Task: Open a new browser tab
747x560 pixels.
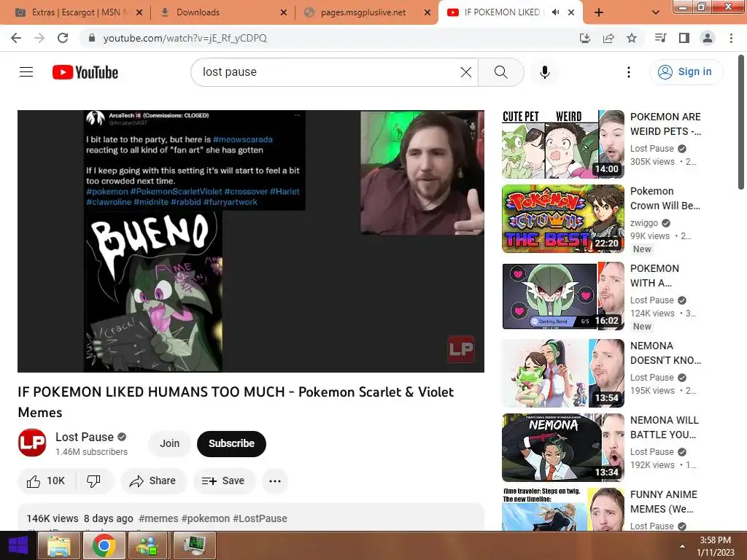Action: coord(599,12)
